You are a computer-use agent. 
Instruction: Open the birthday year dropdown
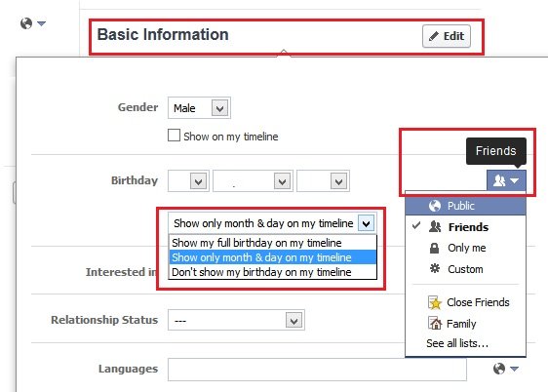point(323,181)
